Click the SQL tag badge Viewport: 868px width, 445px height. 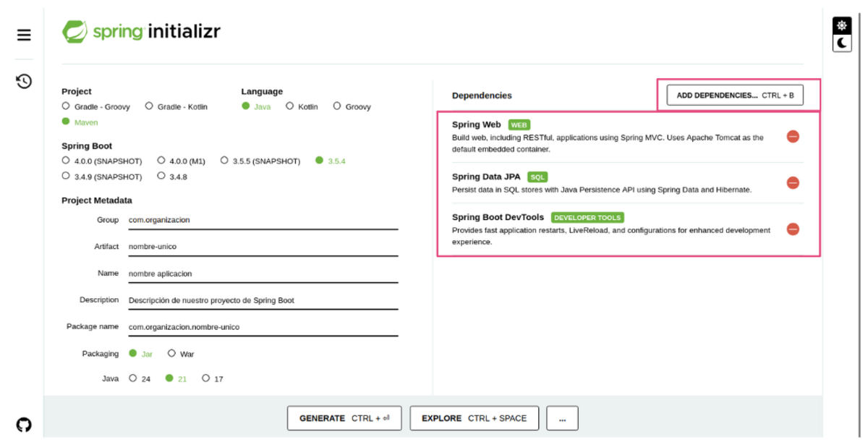click(537, 177)
